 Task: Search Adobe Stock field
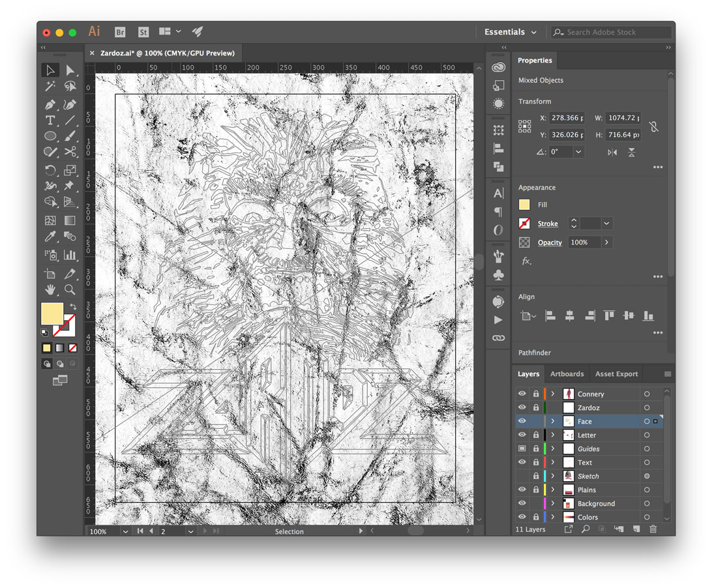click(x=611, y=32)
